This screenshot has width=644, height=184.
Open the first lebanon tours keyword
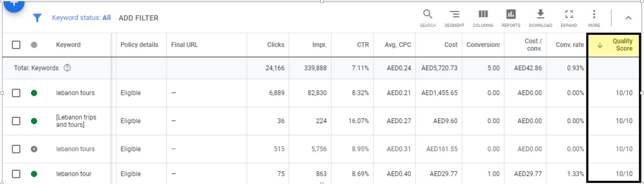(x=75, y=93)
